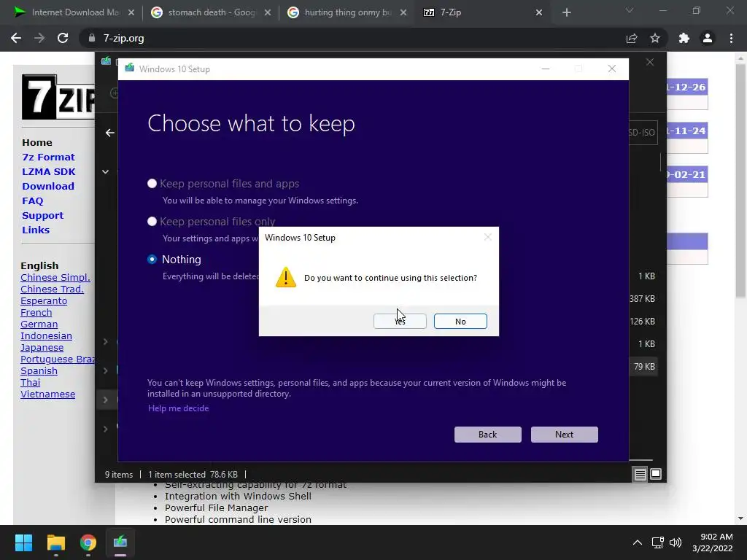The image size is (747, 560).
Task: Click the Chrome page vertical scrollbar thumb
Action: pyautogui.click(x=740, y=181)
